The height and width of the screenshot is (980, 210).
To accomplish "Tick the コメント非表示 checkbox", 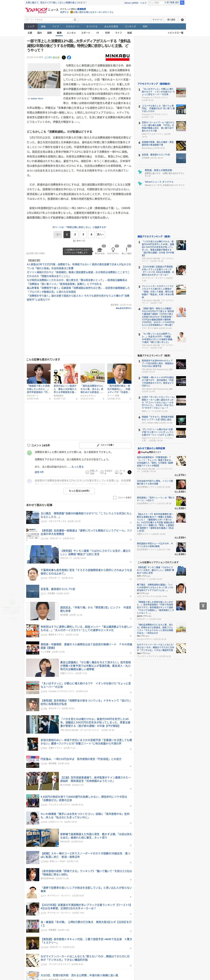I will pos(115,498).
